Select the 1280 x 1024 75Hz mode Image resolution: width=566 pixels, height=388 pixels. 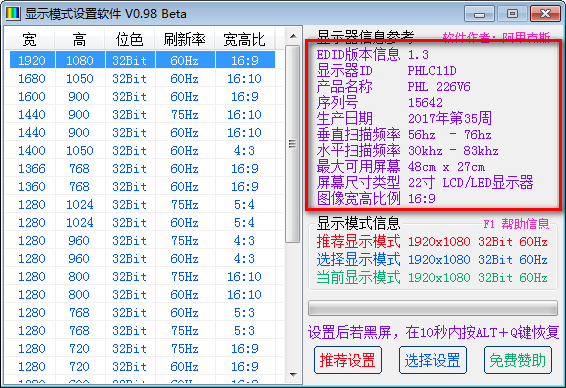(x=140, y=204)
